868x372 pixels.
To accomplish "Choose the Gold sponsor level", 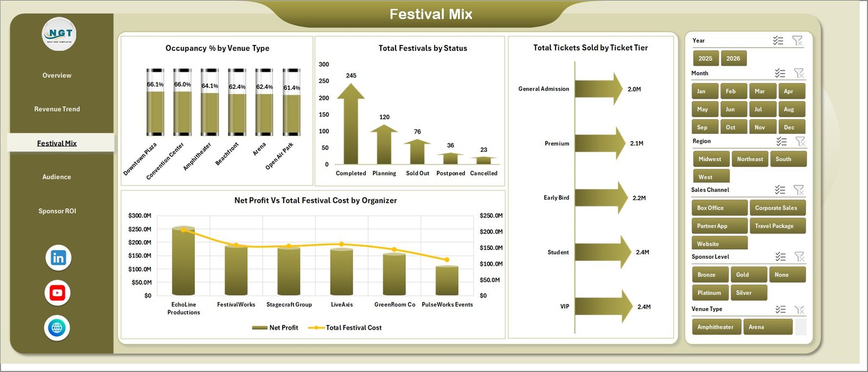I will (x=749, y=274).
